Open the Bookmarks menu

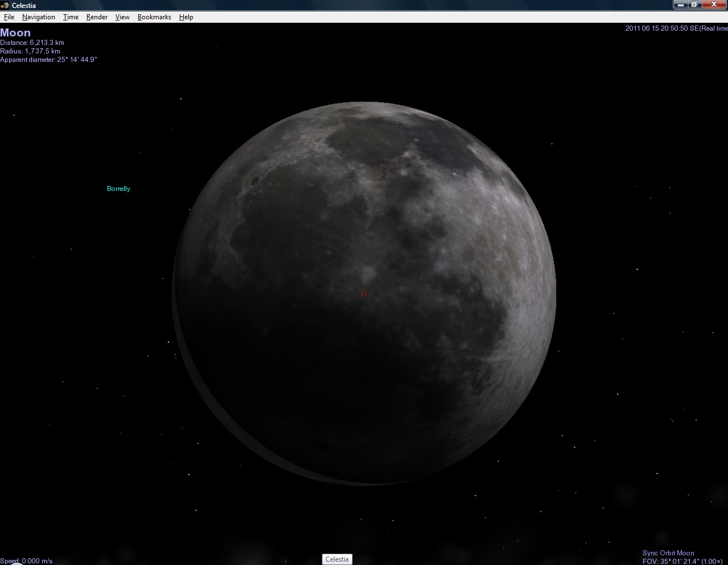[x=154, y=17]
